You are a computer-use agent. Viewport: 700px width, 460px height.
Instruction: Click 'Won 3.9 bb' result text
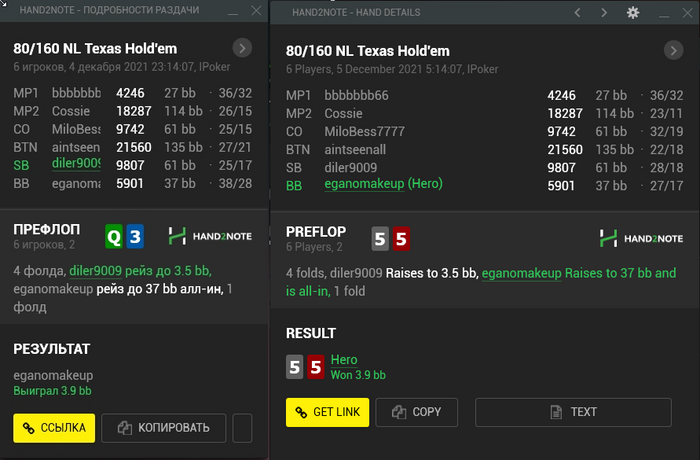coord(358,375)
